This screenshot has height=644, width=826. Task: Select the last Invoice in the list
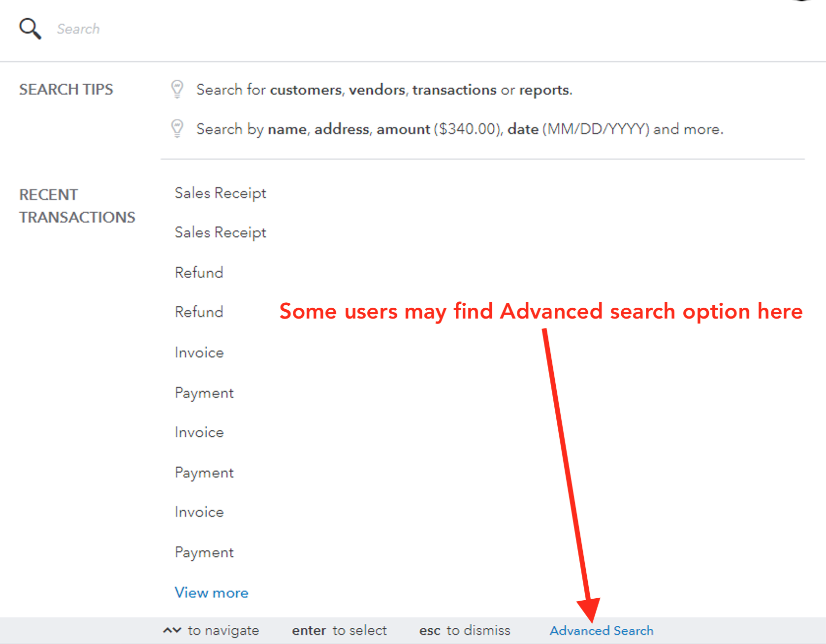click(199, 512)
